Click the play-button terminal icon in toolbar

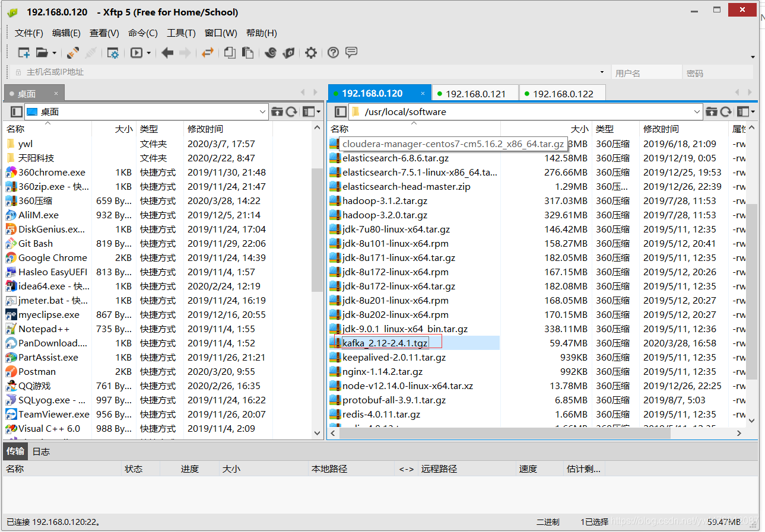click(137, 53)
